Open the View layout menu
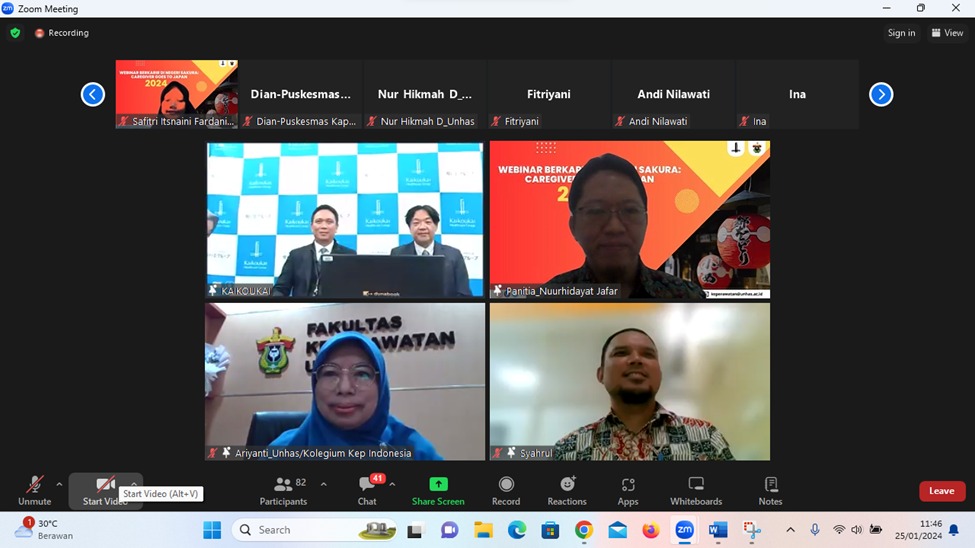 [947, 33]
